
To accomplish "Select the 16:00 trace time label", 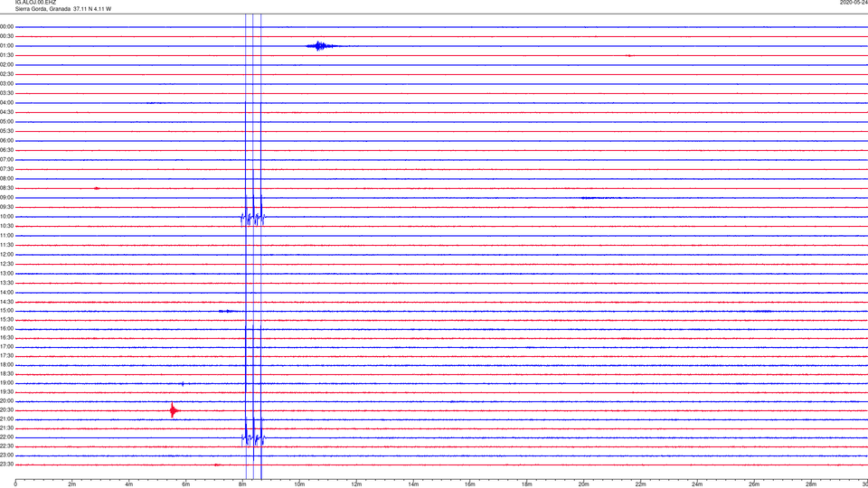I will [x=7, y=329].
